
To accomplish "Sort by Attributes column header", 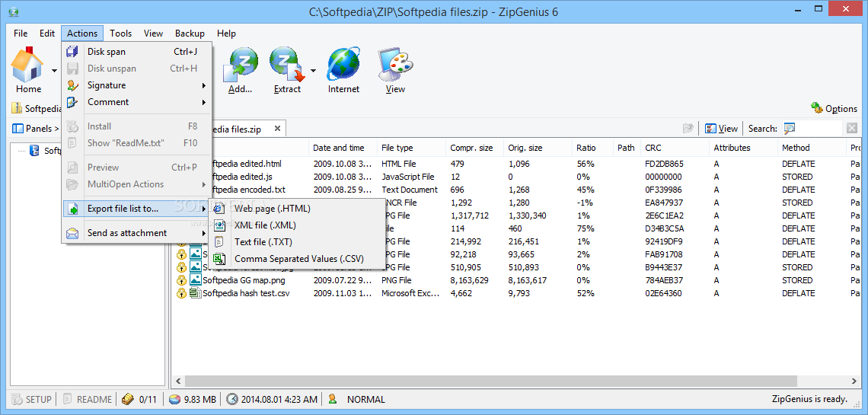I will click(x=743, y=148).
